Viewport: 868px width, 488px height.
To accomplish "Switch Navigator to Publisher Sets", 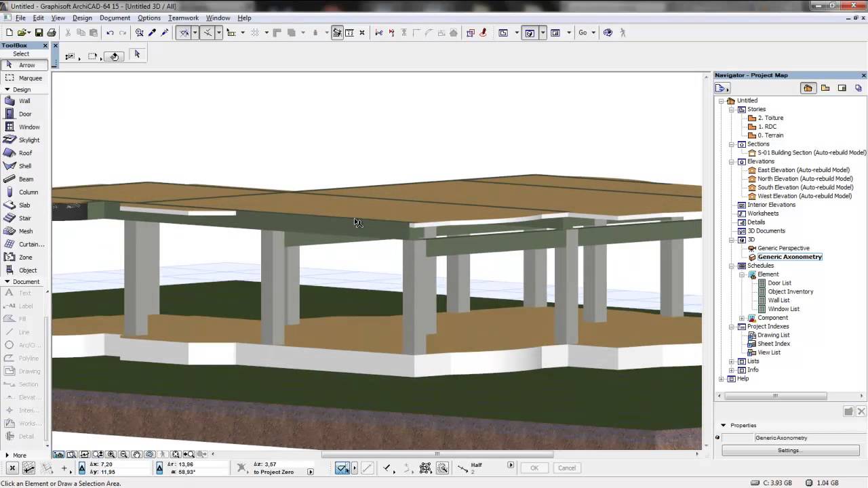I will (x=859, y=88).
